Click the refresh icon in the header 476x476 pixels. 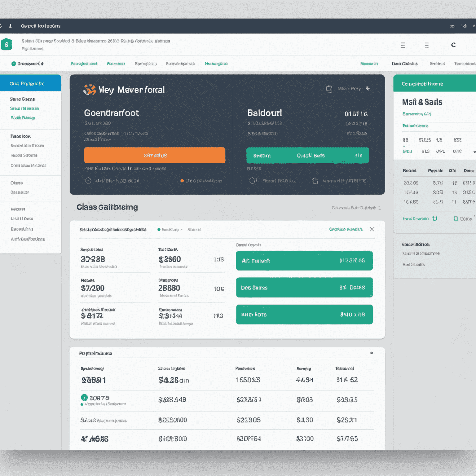coord(453,45)
